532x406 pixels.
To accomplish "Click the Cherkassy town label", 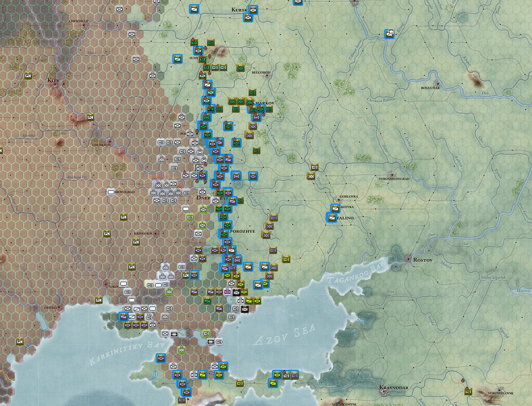I will pos(102,145).
